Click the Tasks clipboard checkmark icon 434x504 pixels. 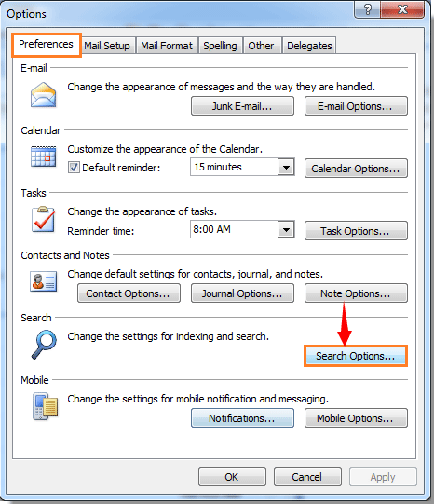pyautogui.click(x=43, y=219)
